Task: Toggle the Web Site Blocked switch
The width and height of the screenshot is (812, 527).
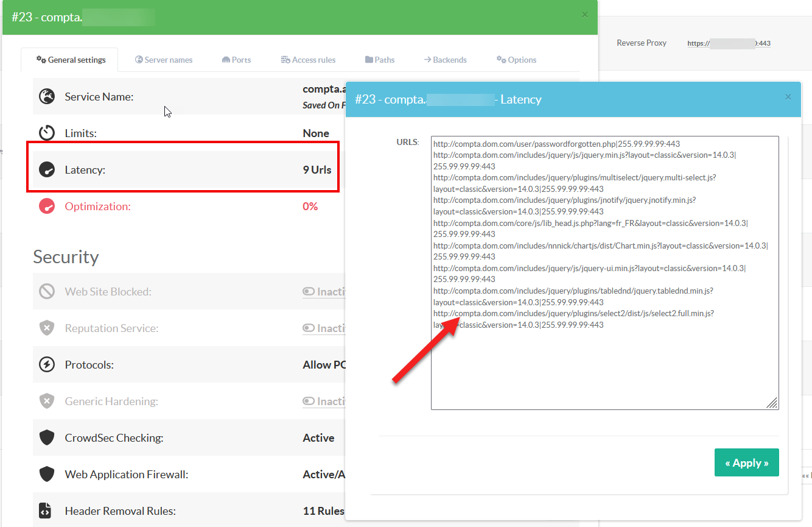Action: [309, 292]
